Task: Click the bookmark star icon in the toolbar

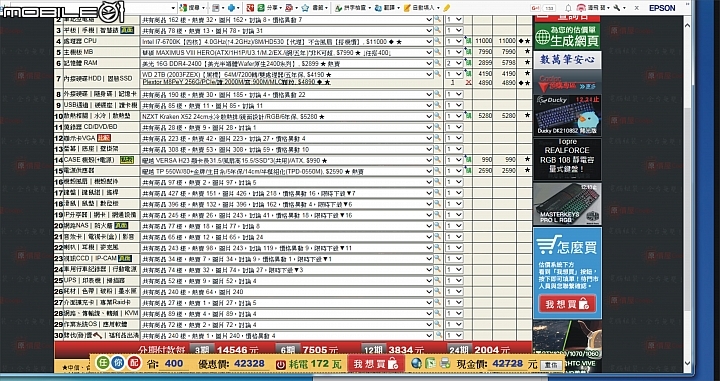Action: tap(305, 8)
